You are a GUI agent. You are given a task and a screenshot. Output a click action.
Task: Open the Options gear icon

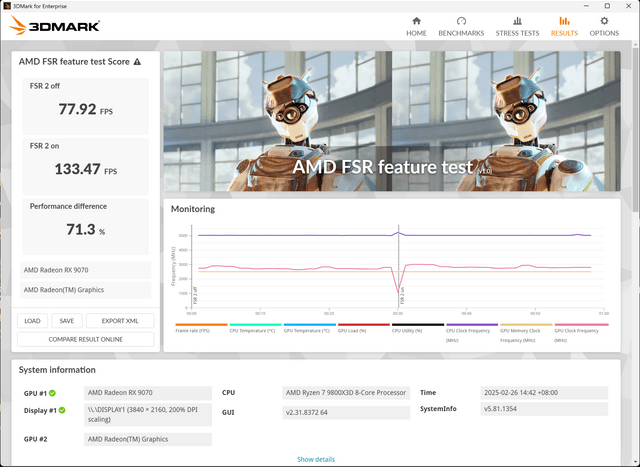(x=604, y=21)
